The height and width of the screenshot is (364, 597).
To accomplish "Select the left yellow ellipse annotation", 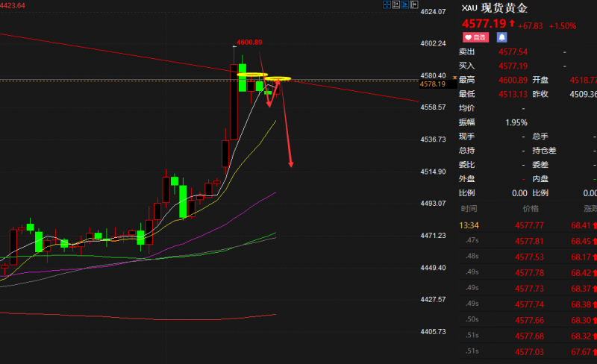I will coord(251,75).
